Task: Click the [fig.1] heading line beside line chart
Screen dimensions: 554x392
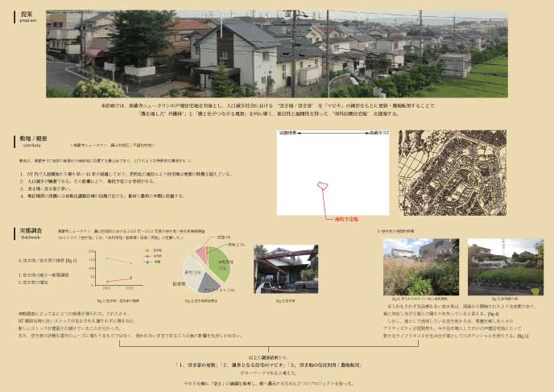Action: 47,261
